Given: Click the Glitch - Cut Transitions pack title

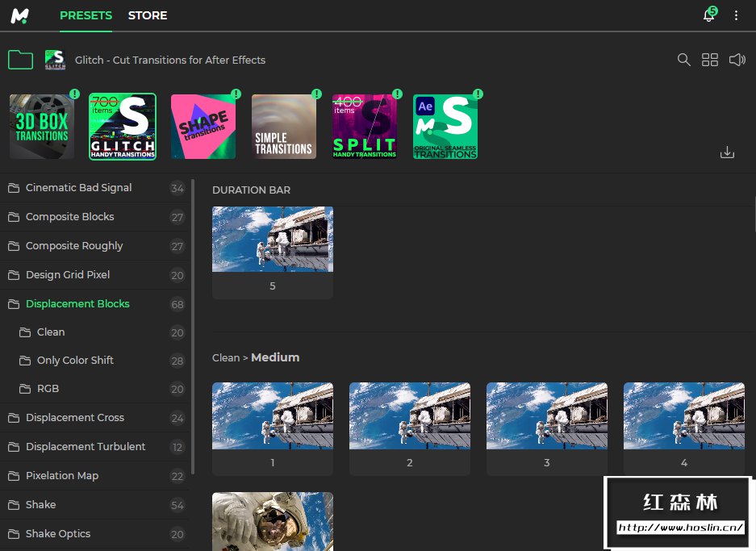Looking at the screenshot, I should click(170, 60).
